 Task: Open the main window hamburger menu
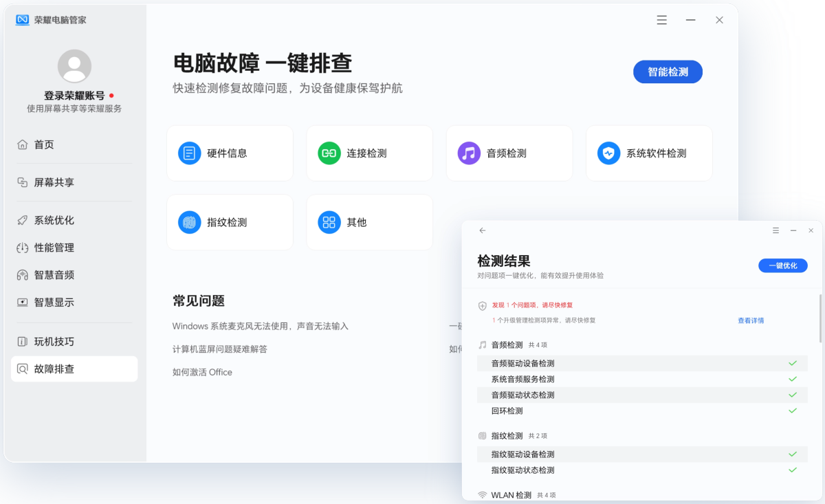pyautogui.click(x=662, y=20)
